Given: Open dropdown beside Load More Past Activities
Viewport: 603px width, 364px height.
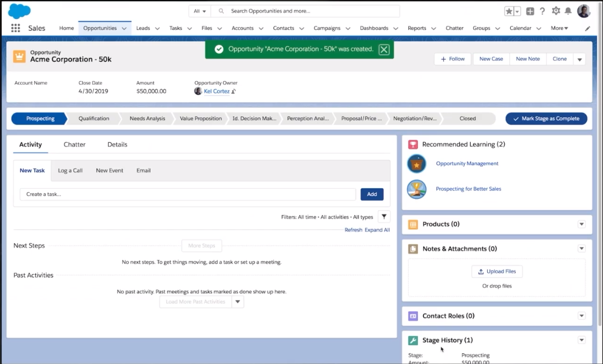Looking at the screenshot, I should [x=238, y=302].
